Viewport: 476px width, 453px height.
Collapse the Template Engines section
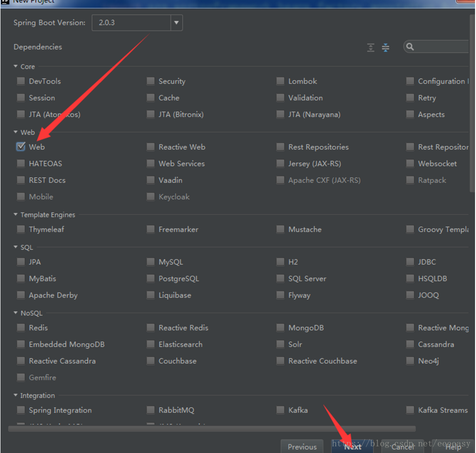[x=15, y=214]
